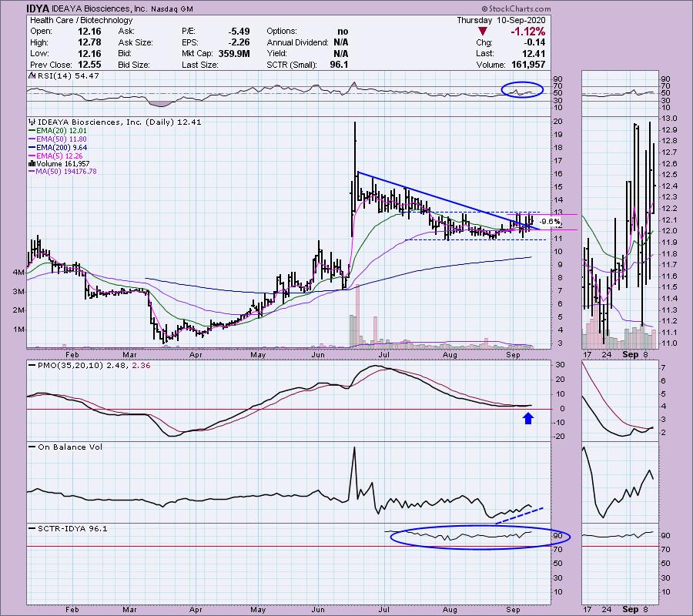This screenshot has width=693, height=616.
Task: Click the Sep label on the zoomed side chart
Action: pyautogui.click(x=630, y=355)
